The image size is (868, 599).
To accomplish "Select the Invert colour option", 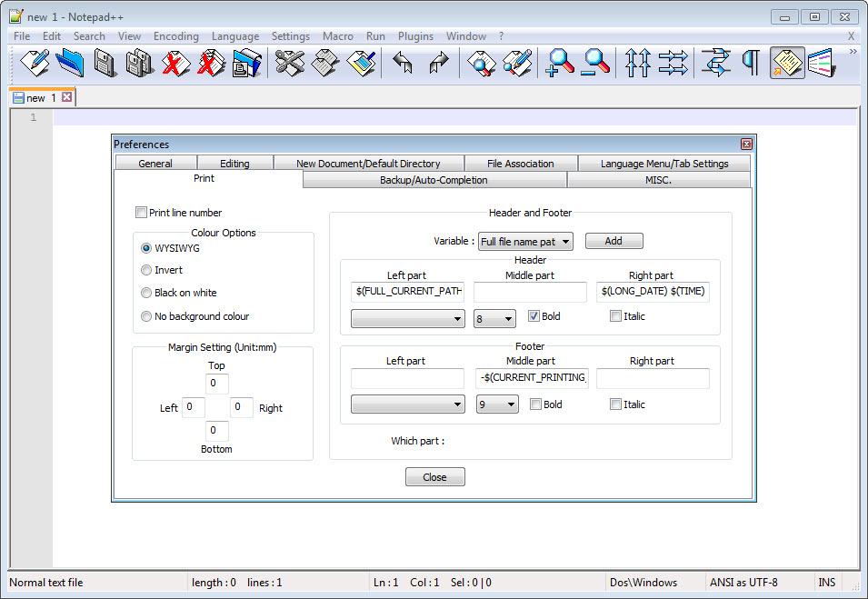I will pos(146,270).
